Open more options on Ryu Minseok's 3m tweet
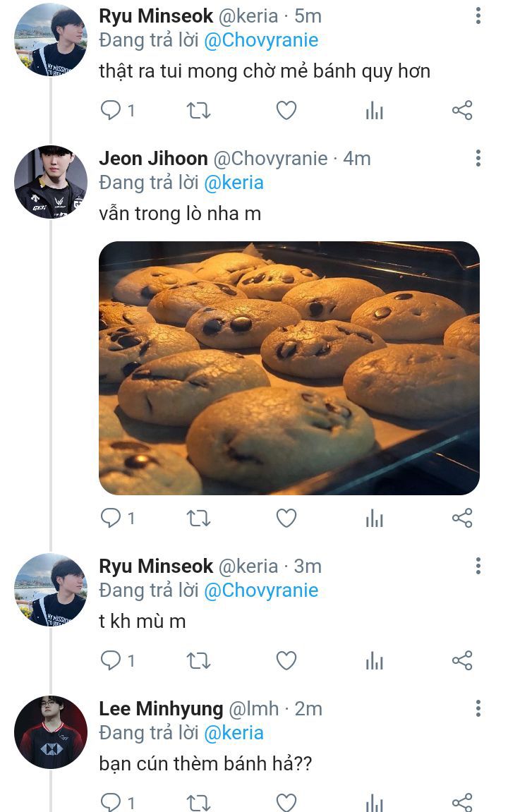This screenshot has width=508, height=812. [478, 566]
